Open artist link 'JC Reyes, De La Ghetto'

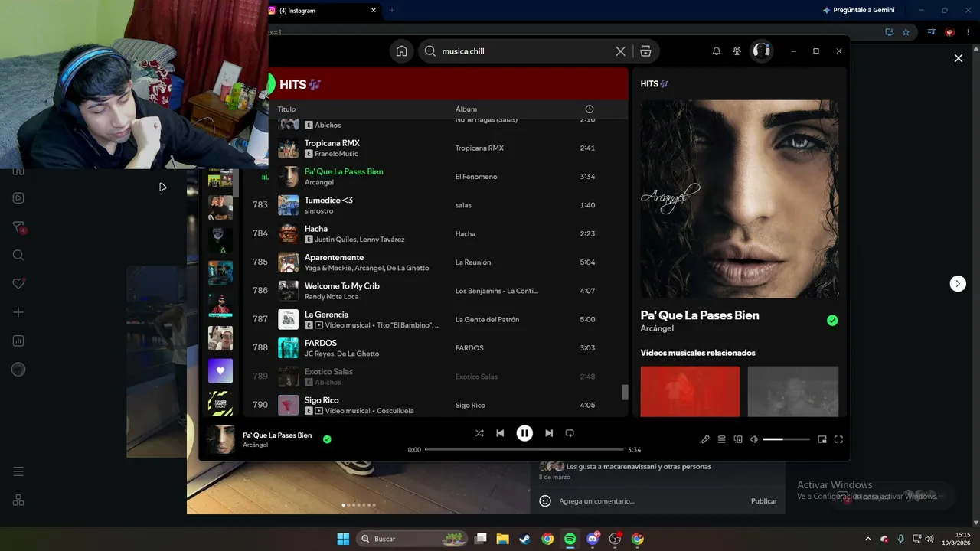click(341, 354)
